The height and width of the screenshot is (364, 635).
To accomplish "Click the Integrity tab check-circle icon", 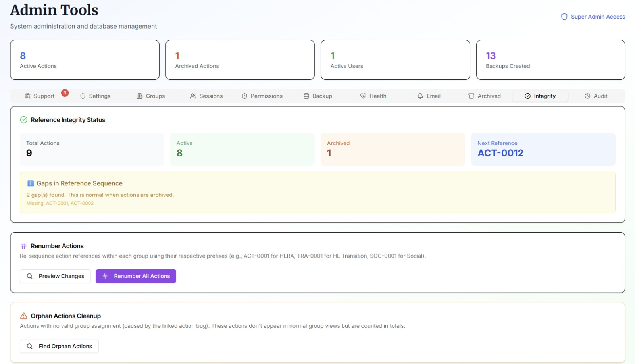I will point(528,96).
